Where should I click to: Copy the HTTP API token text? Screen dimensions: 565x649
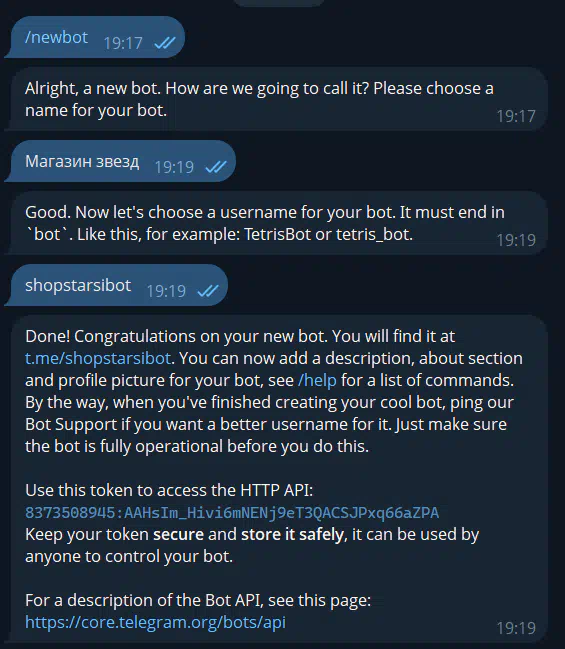tap(232, 512)
